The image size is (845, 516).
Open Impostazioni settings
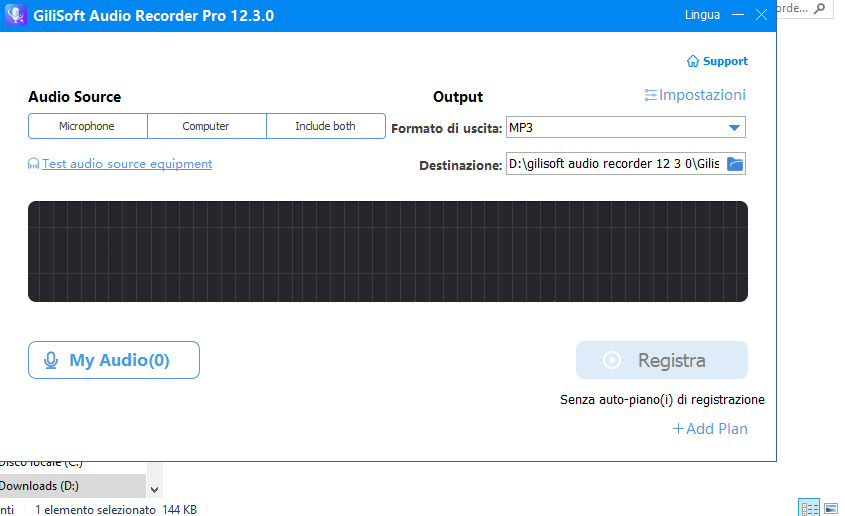point(702,95)
